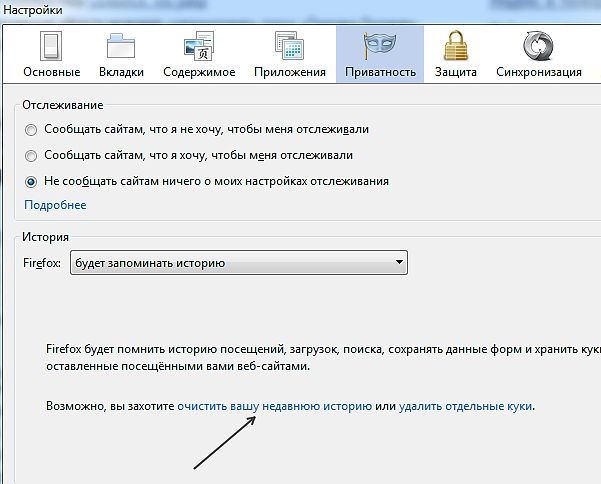Select 'Не сообщать сайтам ничего' radio
Screen dimensions: 601x484
click(x=31, y=182)
